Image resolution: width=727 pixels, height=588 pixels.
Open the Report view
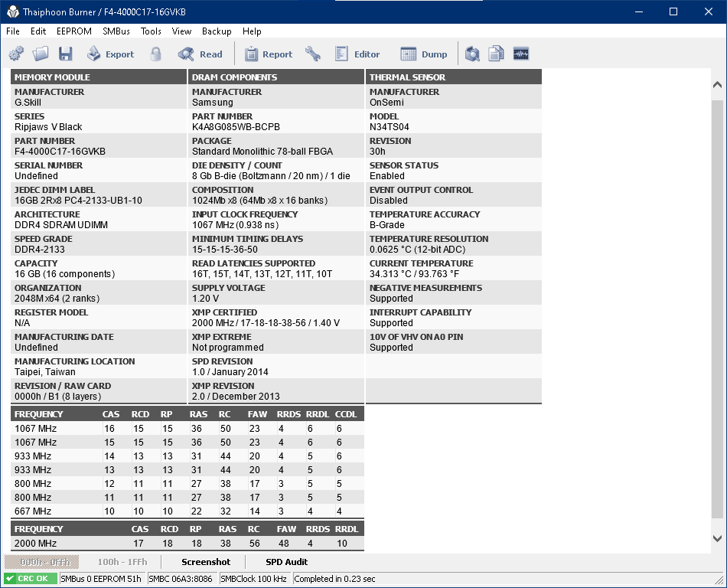tap(269, 54)
